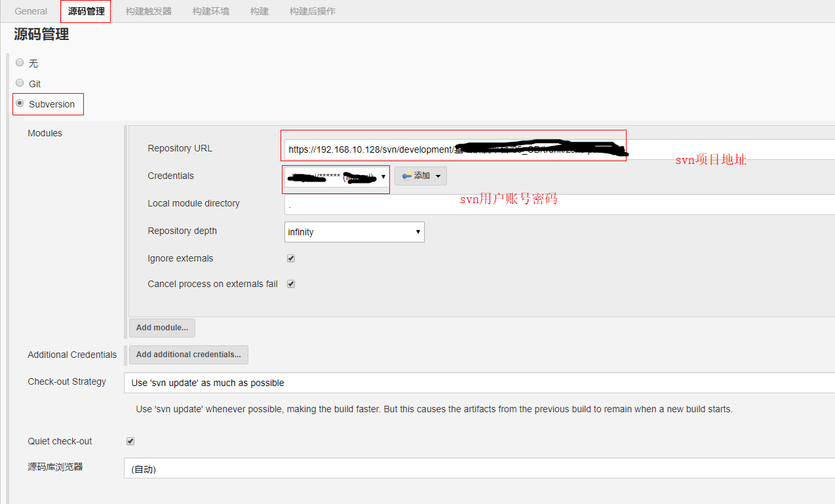Viewport: 835px width, 504px height.
Task: Choose the Git radio button
Action: point(20,83)
